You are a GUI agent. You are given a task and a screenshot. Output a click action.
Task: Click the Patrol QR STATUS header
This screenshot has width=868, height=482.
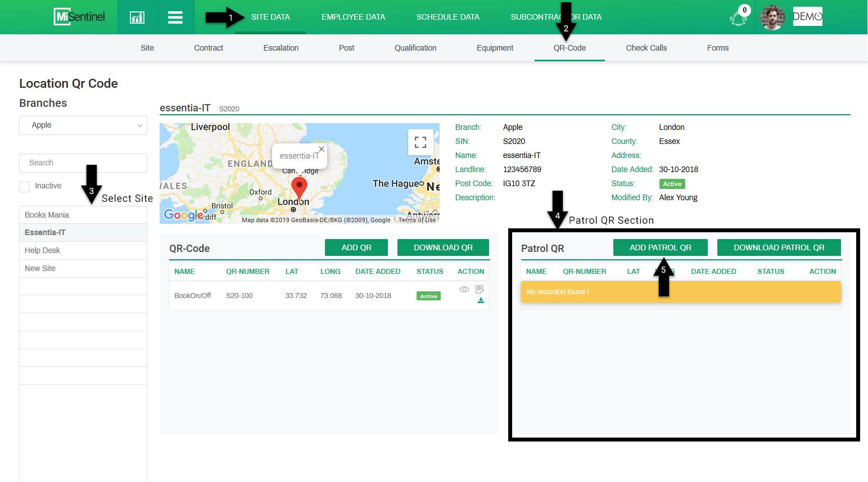(771, 272)
